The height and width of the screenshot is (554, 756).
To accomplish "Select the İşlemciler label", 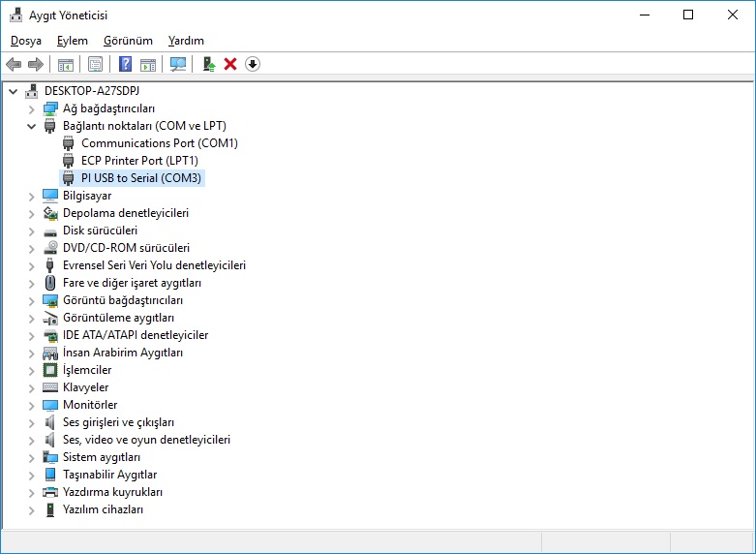I will point(87,370).
